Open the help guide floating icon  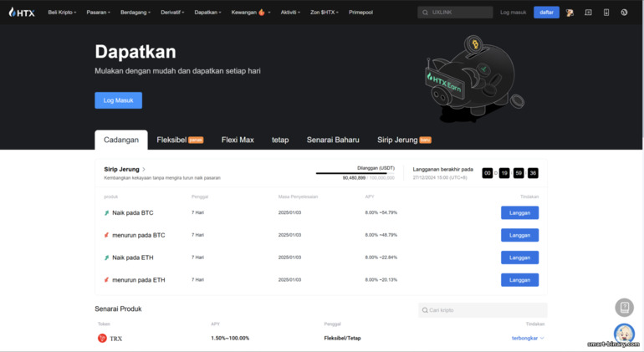624,307
